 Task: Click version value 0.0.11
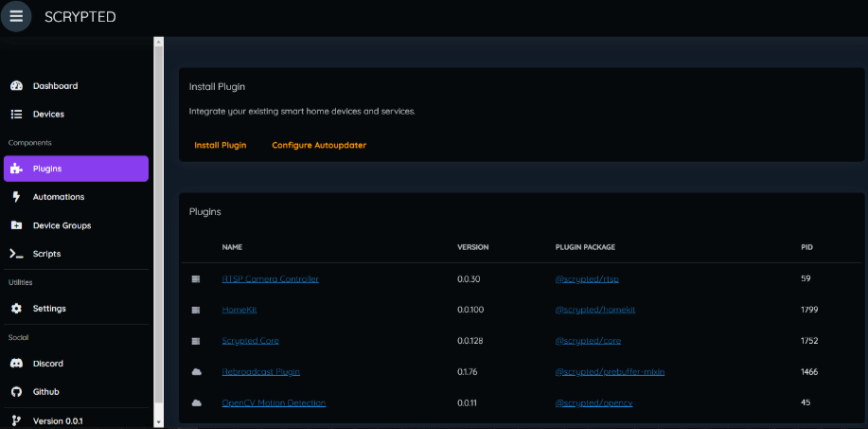(466, 403)
